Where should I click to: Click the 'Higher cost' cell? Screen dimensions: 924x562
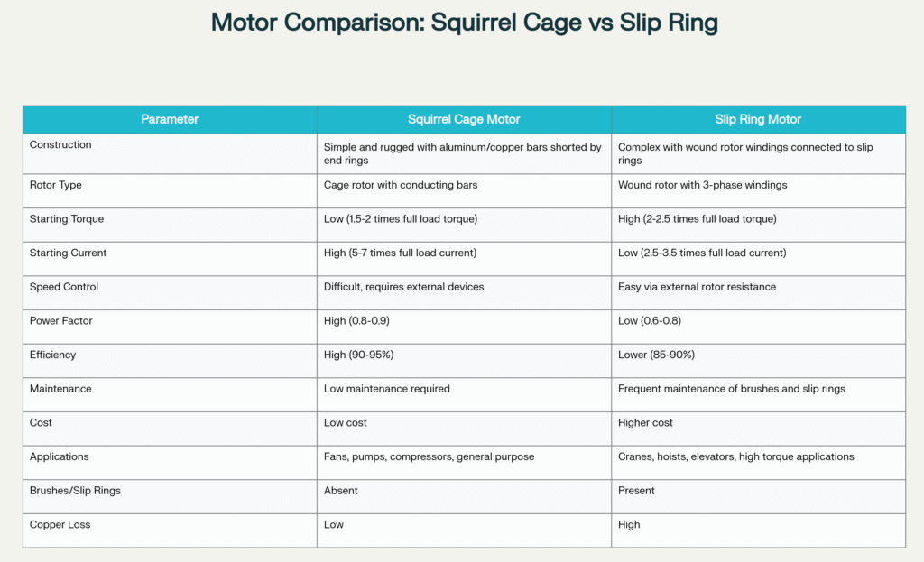(645, 422)
